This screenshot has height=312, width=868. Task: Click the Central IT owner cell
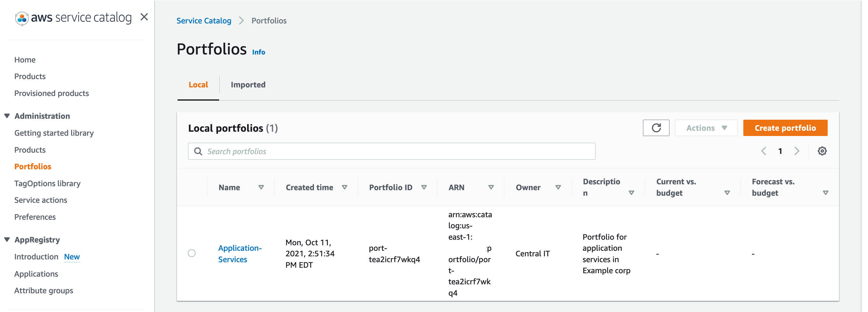[x=532, y=254]
